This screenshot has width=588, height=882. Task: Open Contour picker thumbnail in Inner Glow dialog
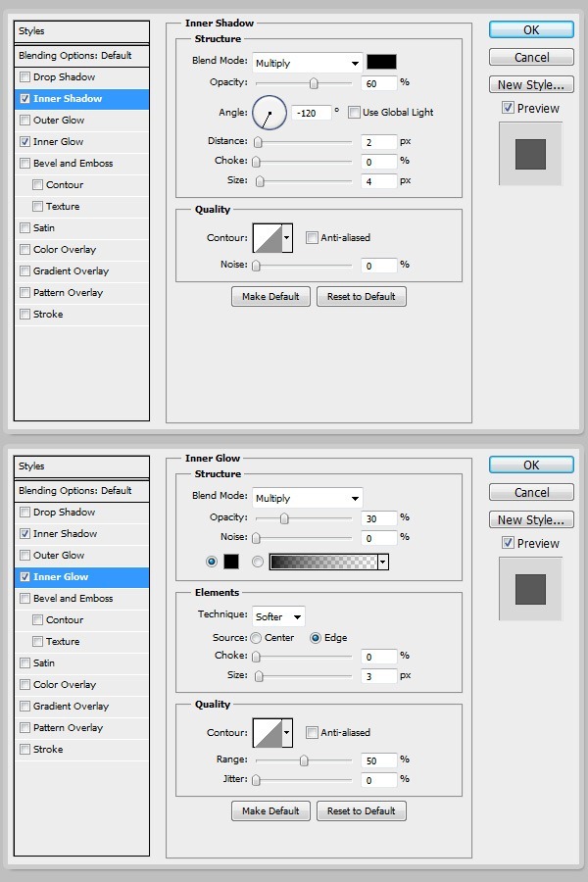point(268,733)
